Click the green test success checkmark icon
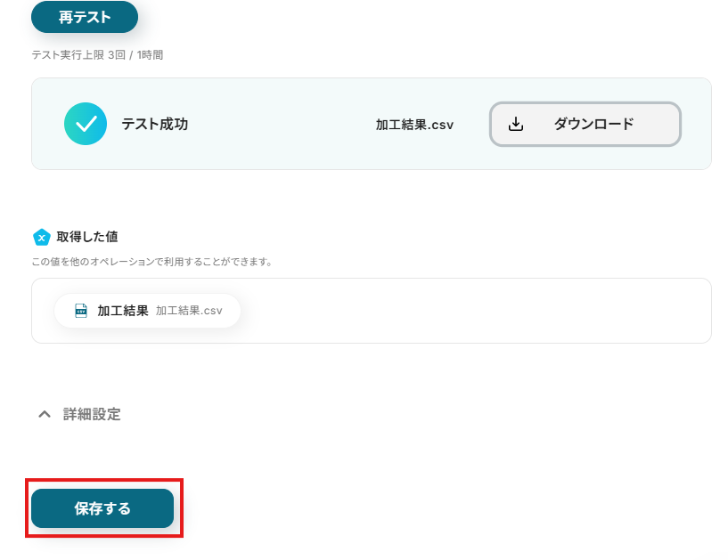This screenshot has width=728, height=560. click(86, 124)
